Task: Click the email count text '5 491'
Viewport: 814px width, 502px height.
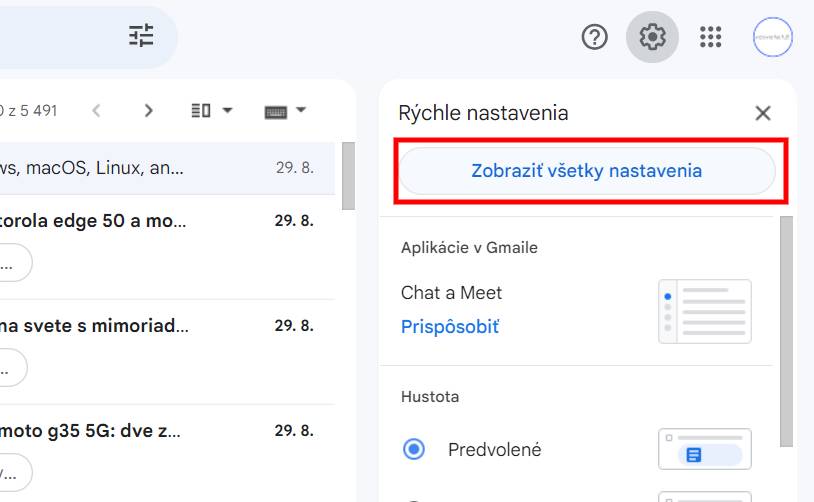Action: pos(38,111)
